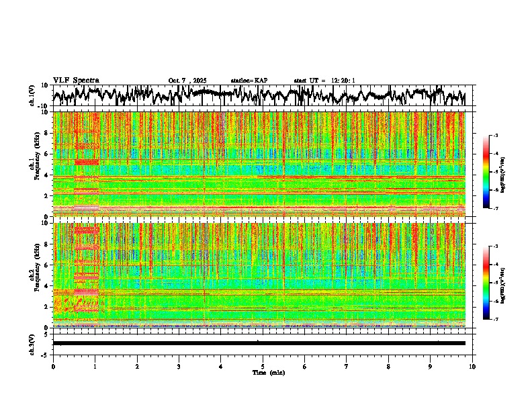Select the ch.1 colorbar log(PSD) label
The image size is (532, 411).
[x=503, y=175]
